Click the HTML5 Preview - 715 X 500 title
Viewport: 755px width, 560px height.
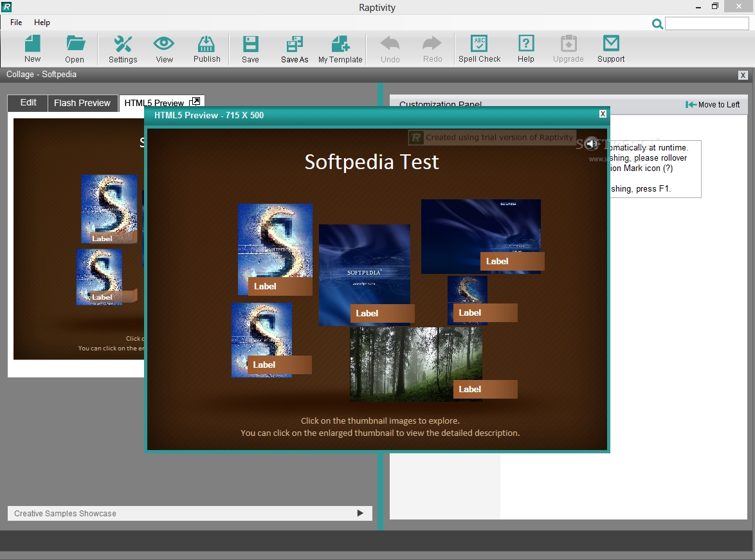point(209,115)
